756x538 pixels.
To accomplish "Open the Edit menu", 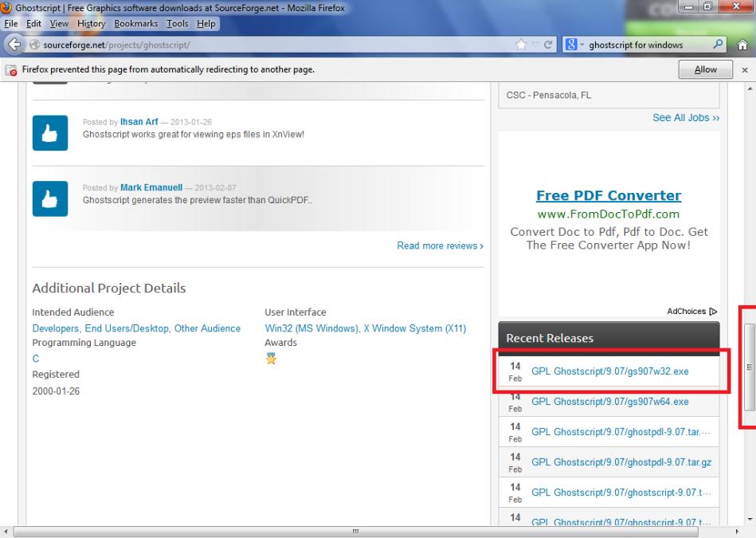I will [x=33, y=24].
